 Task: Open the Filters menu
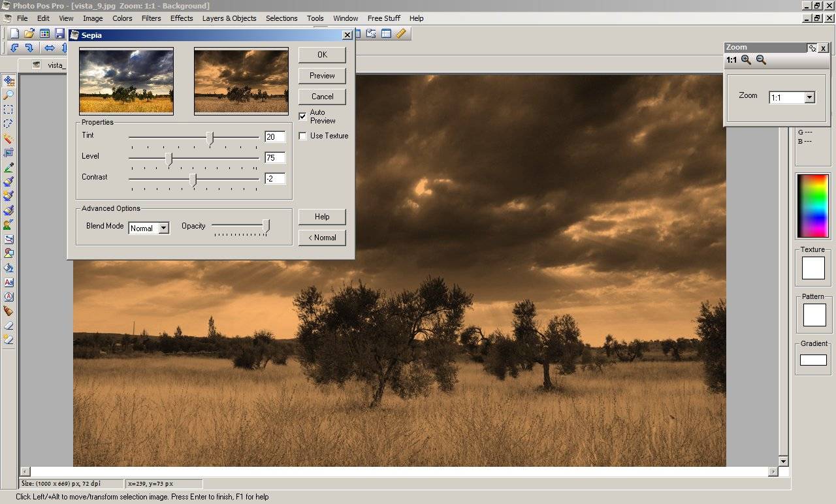pos(151,18)
